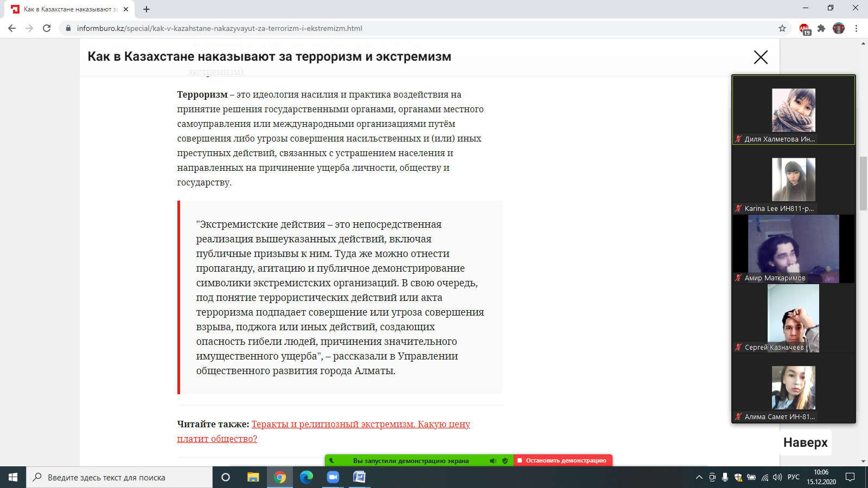Click the camera-in-use tray icon
This screenshot has width=868, height=488.
coord(712,477)
